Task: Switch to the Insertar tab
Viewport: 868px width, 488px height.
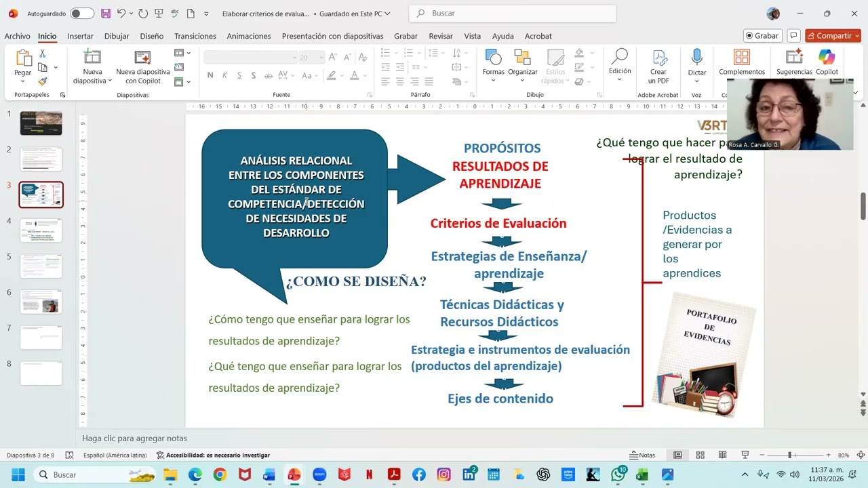Action: (80, 36)
